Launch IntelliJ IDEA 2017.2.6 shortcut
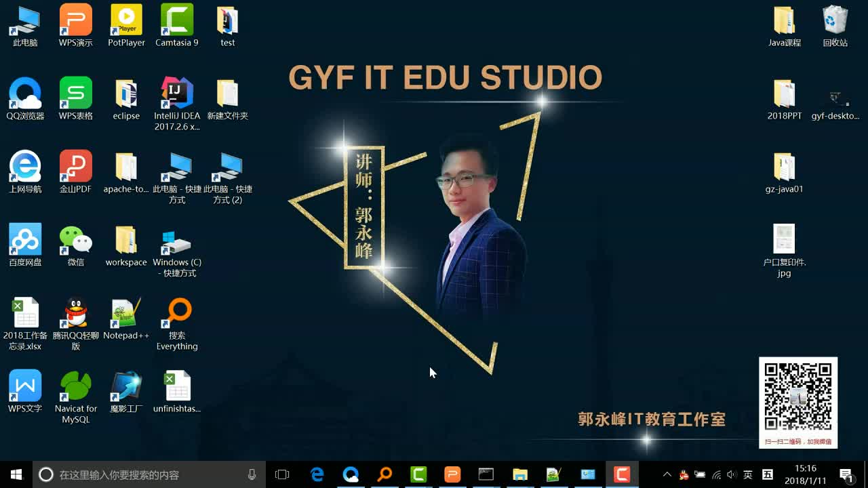868x488 pixels. (x=177, y=104)
